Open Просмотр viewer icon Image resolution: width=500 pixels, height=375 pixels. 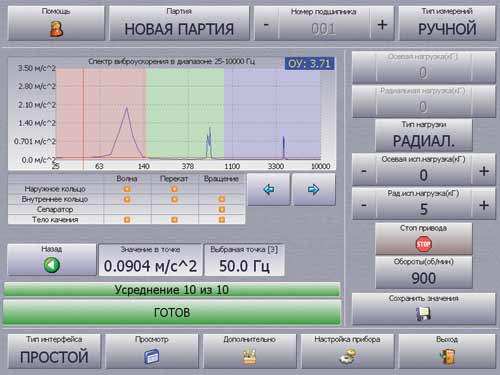click(152, 356)
